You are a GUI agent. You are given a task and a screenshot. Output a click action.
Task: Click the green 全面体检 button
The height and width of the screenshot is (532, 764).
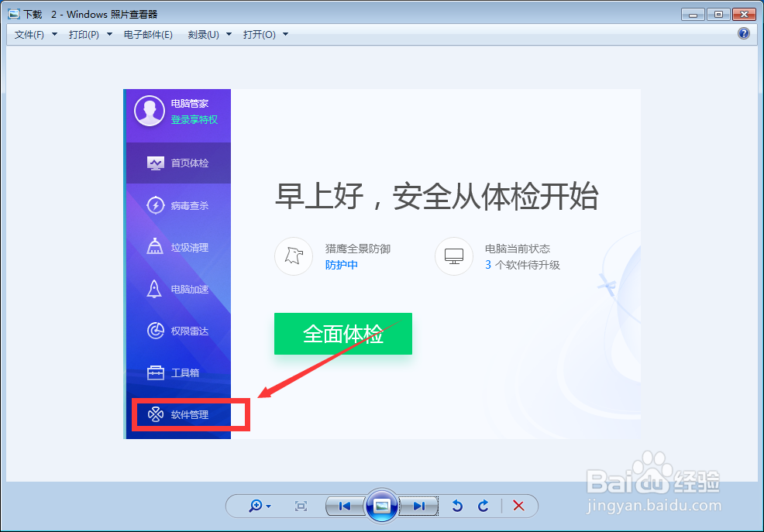pos(343,334)
